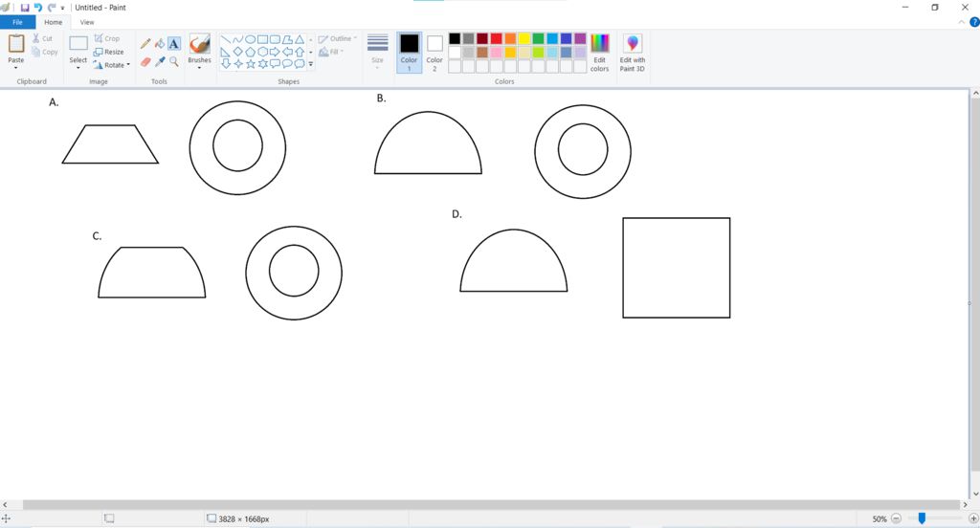Screen dimensions: 980x528
Task: Activate the Color 1 foreground swatch
Action: (x=409, y=53)
